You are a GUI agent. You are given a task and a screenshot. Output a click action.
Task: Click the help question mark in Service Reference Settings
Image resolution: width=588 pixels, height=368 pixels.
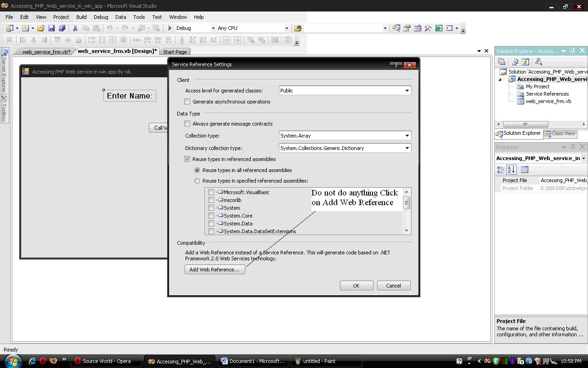(x=396, y=65)
